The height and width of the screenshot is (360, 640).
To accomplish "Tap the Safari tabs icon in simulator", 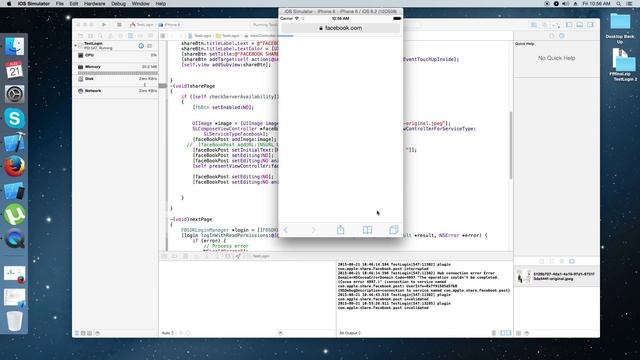I will point(394,230).
